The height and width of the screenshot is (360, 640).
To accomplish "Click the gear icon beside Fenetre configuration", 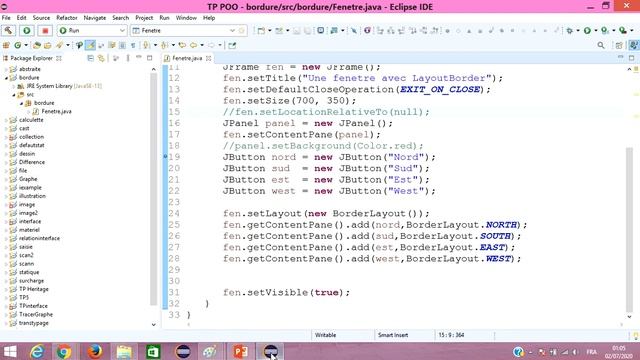I will 242,31.
